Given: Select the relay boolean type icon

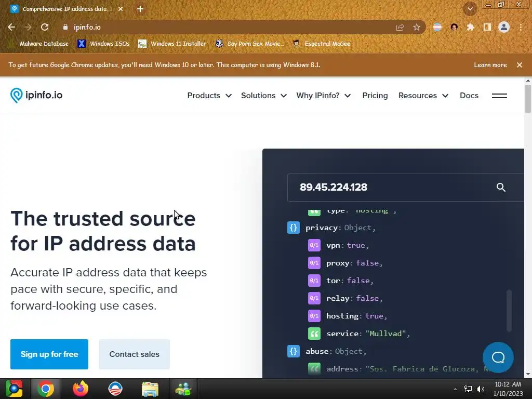Looking at the screenshot, I should [314, 298].
